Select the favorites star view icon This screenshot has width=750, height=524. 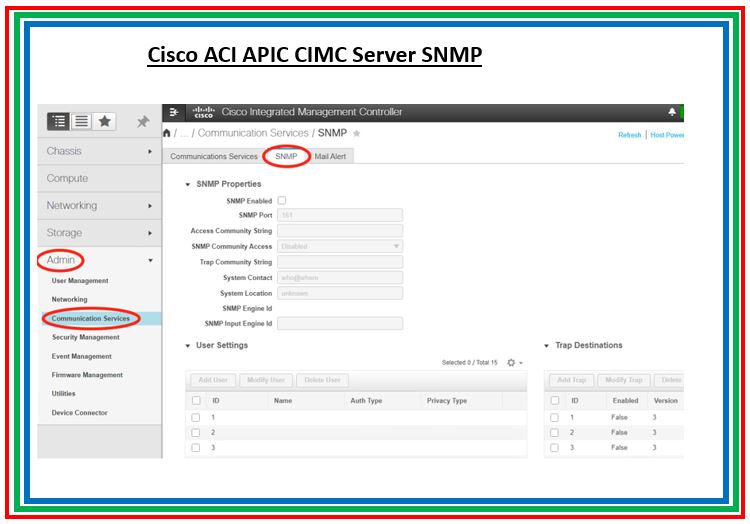(x=104, y=121)
